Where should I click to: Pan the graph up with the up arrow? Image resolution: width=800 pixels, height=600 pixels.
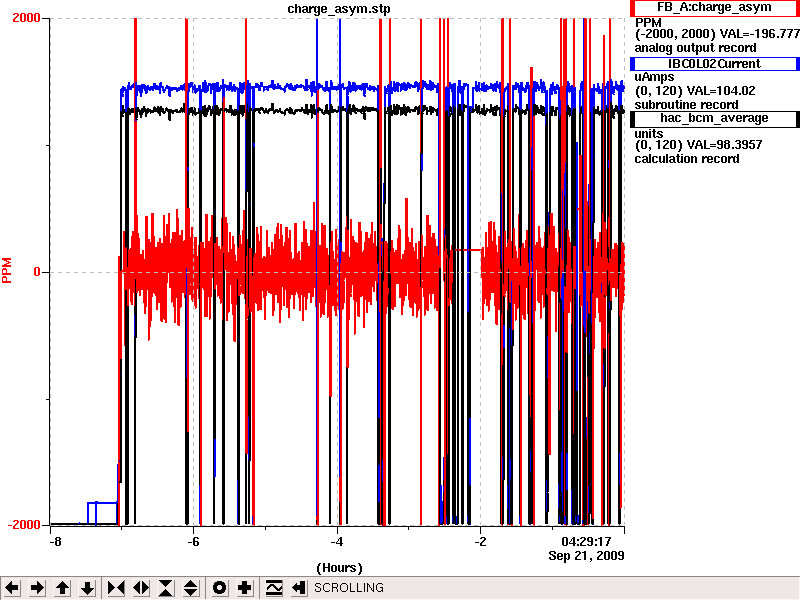[62, 588]
